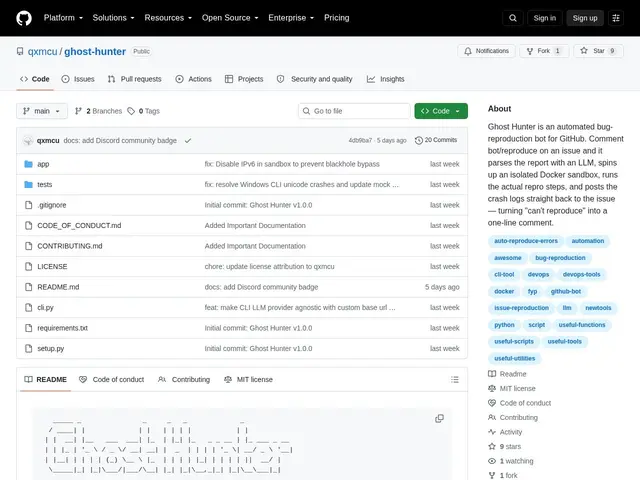Open the GitHub home logo
Screen dimensions: 640x480
point(24,18)
